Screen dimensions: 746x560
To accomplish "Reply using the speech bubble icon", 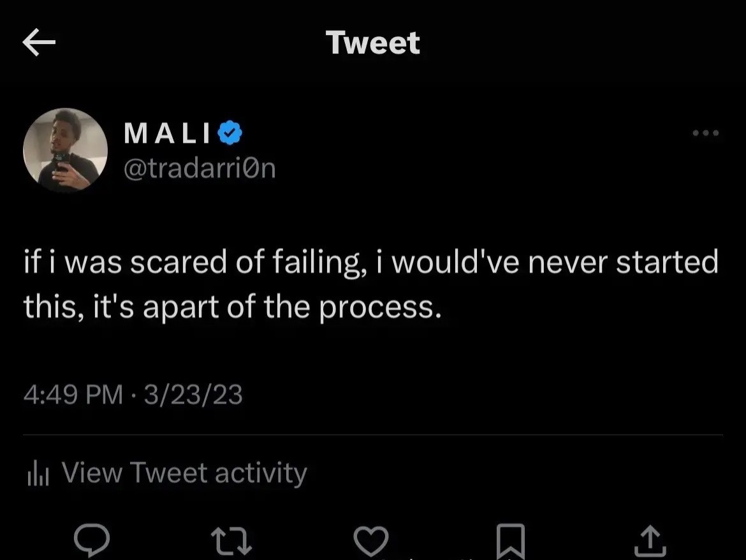I will (x=92, y=540).
